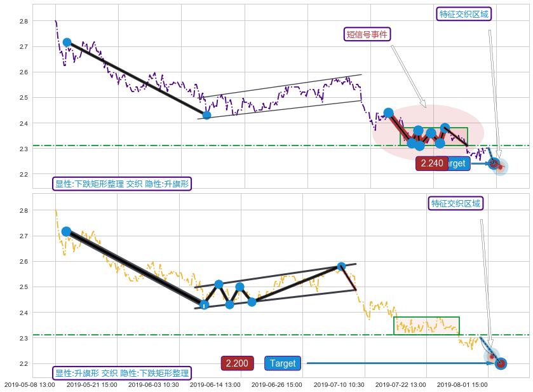Select the blue flag-top marker near 2.58 in lower chart
The image size is (533, 392).
[341, 266]
